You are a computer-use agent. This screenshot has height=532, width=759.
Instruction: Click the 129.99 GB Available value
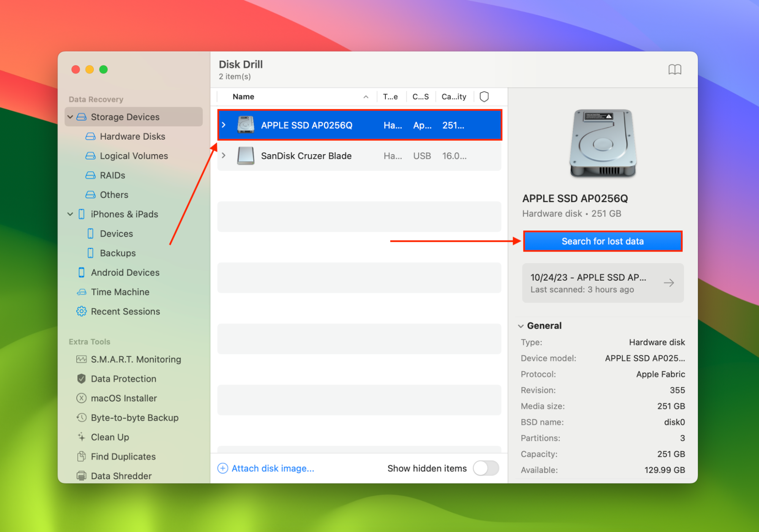click(x=664, y=470)
